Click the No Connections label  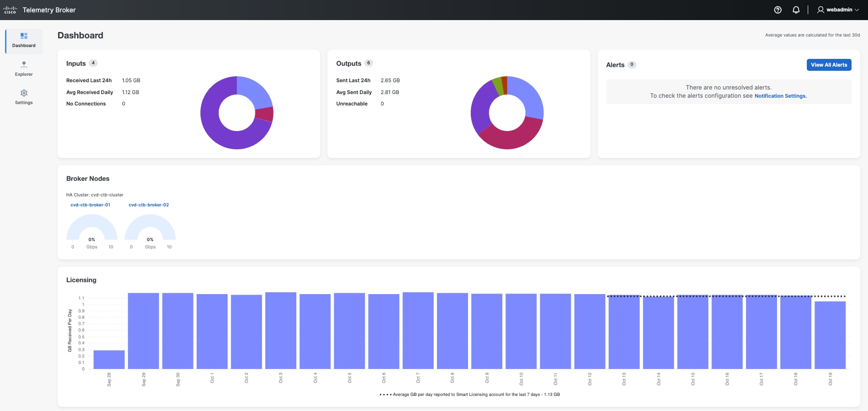pyautogui.click(x=86, y=104)
